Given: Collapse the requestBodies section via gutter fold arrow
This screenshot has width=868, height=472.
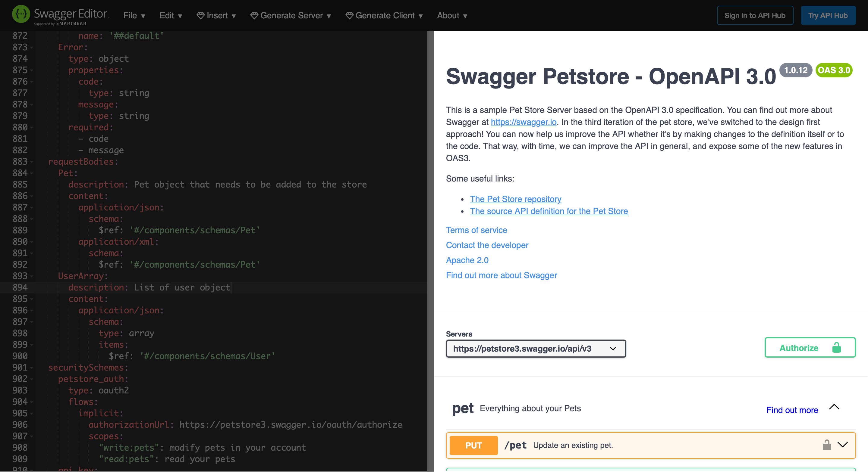Looking at the screenshot, I should (32, 162).
